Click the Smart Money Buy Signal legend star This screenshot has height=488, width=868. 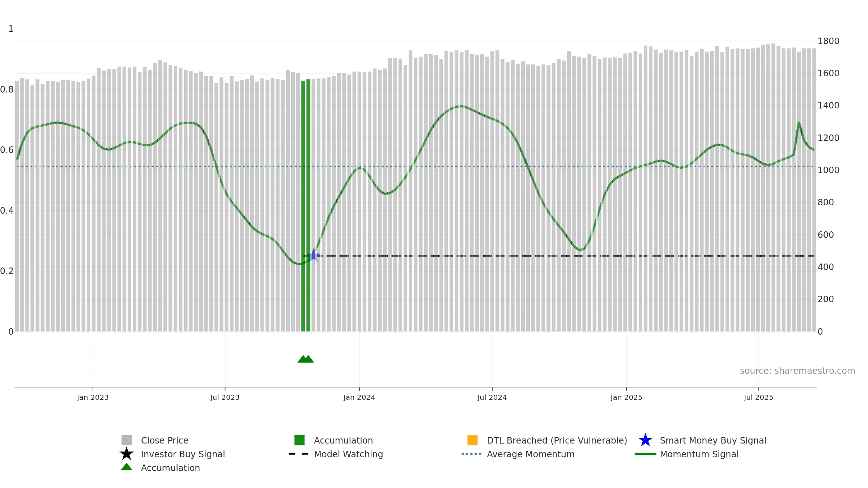[x=645, y=440]
